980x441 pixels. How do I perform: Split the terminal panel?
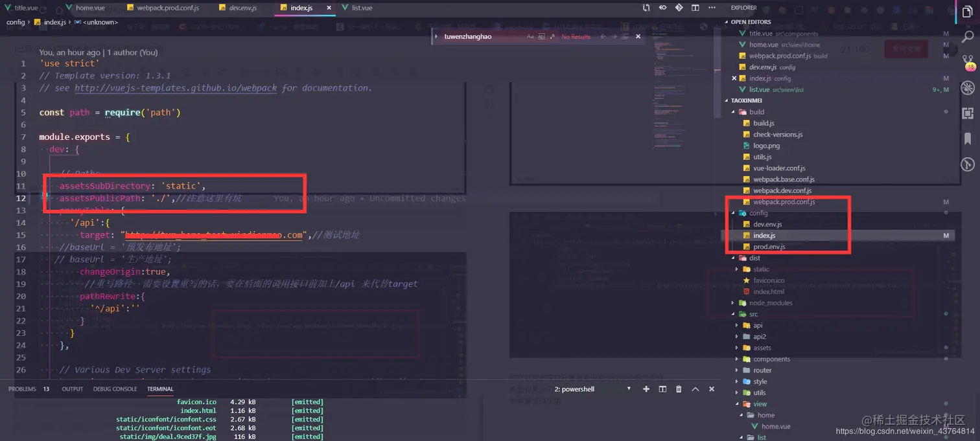pyautogui.click(x=662, y=389)
